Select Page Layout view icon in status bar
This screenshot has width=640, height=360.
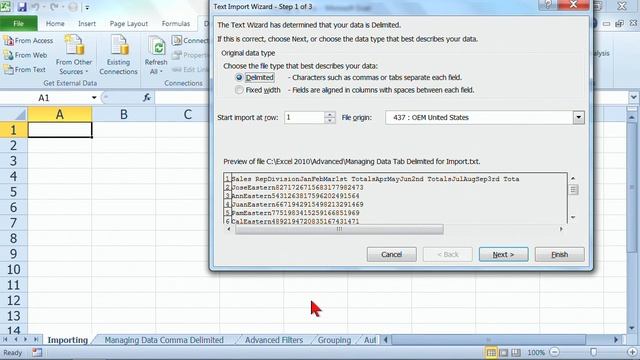click(504, 353)
